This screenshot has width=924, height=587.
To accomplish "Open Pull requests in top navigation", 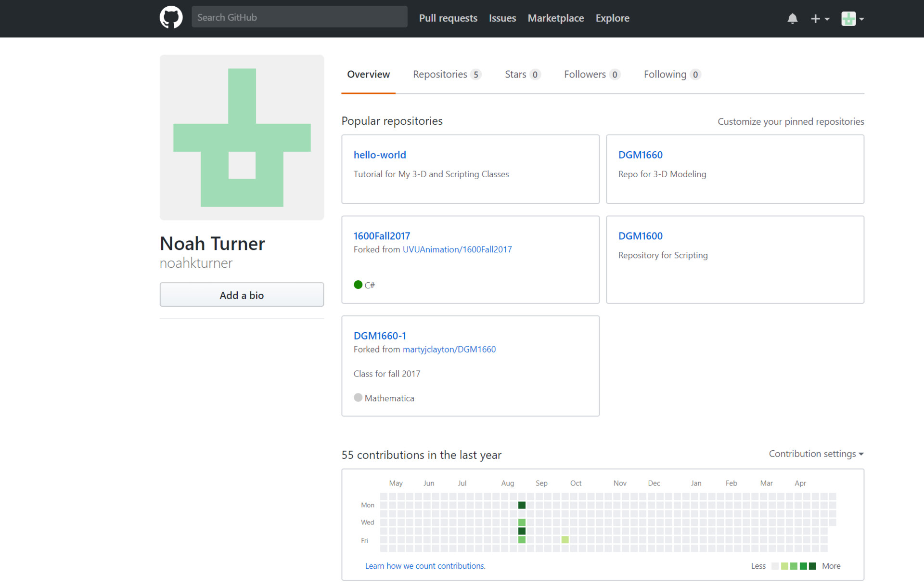I will point(448,18).
